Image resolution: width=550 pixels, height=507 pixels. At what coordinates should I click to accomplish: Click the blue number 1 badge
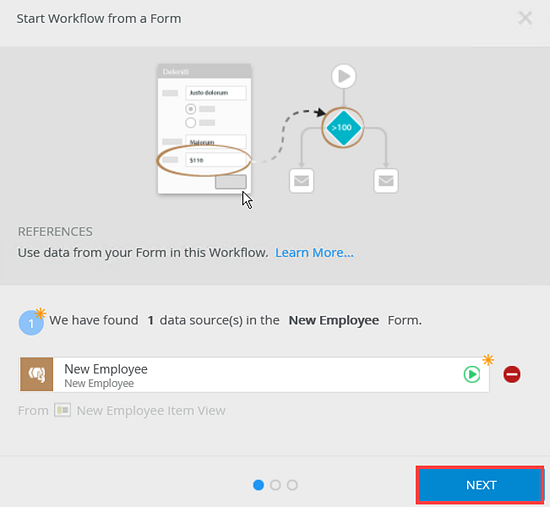tap(31, 323)
